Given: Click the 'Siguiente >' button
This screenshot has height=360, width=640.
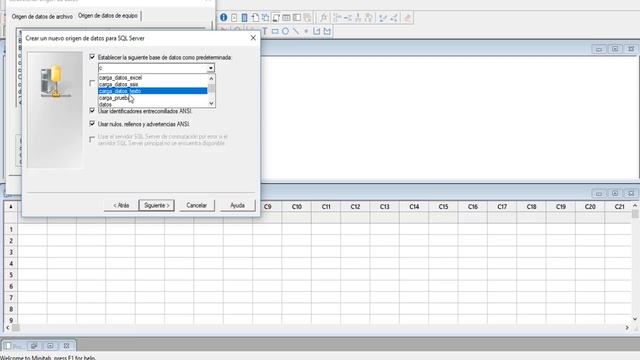Looking at the screenshot, I should pyautogui.click(x=157, y=205).
